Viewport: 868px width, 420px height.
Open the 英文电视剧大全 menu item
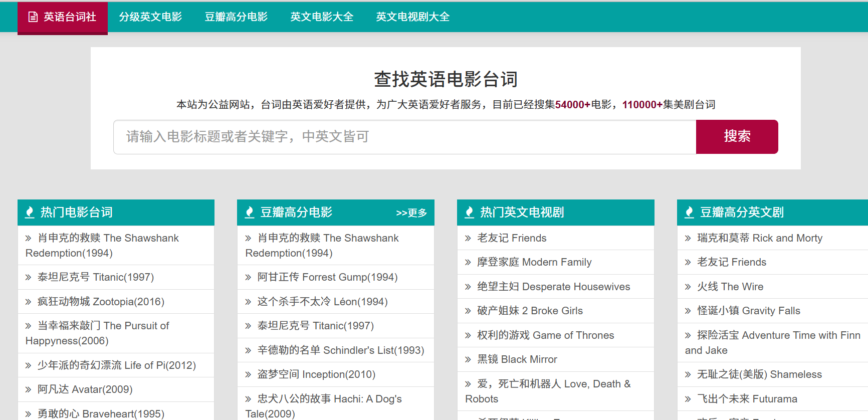(412, 17)
